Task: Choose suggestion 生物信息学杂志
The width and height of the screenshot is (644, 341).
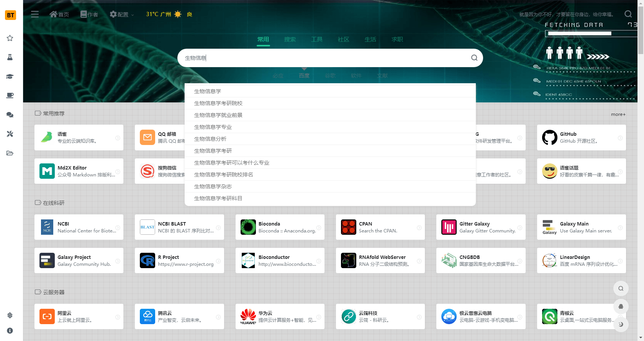Action: 330,186
